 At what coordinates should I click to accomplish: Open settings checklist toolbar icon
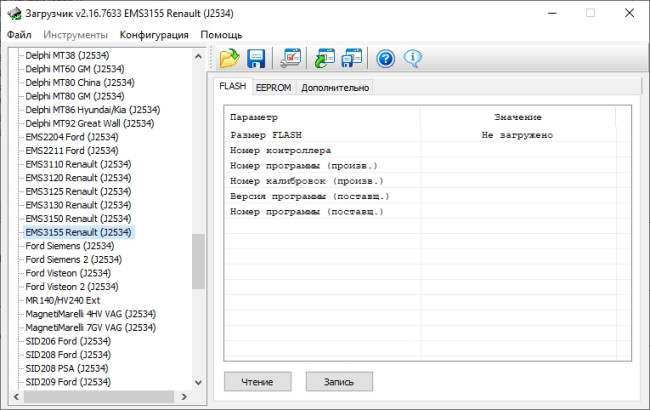coord(291,58)
